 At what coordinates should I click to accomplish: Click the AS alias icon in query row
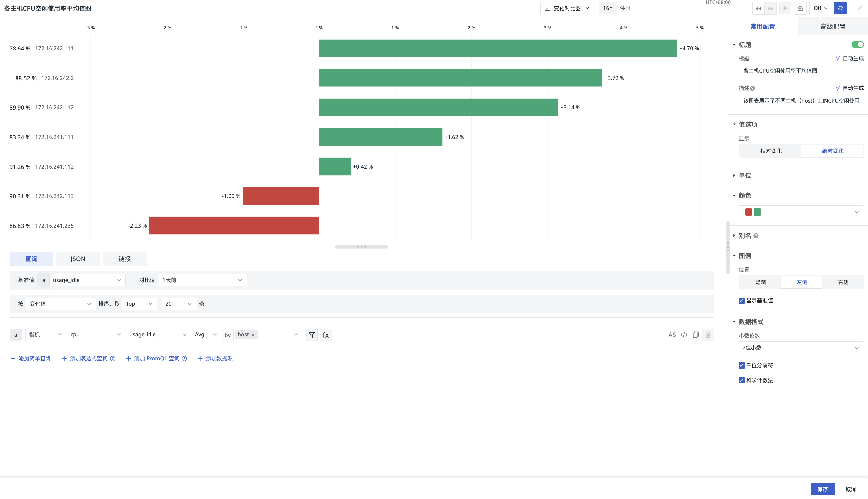tap(672, 335)
